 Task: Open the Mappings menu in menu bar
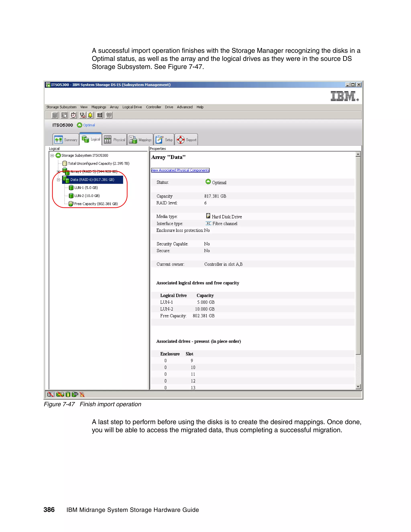click(99, 107)
